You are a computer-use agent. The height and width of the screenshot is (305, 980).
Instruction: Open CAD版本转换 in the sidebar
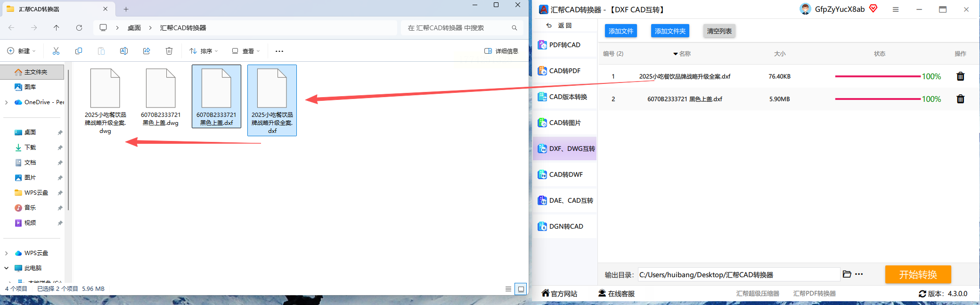point(564,97)
